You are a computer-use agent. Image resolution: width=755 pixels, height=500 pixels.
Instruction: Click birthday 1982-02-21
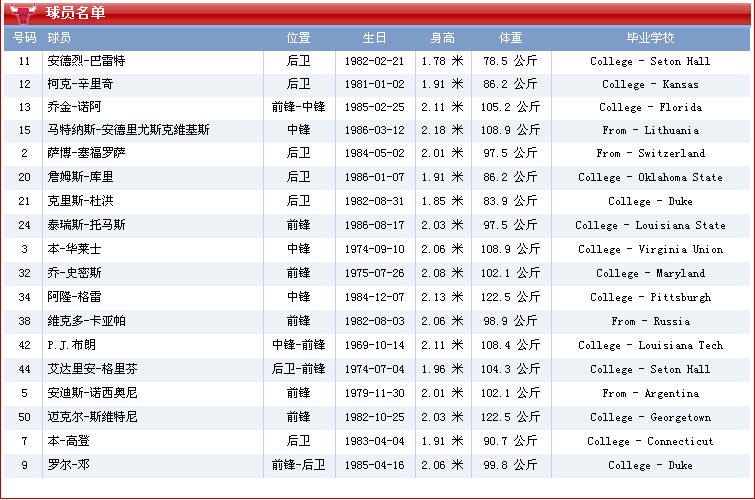pyautogui.click(x=375, y=61)
